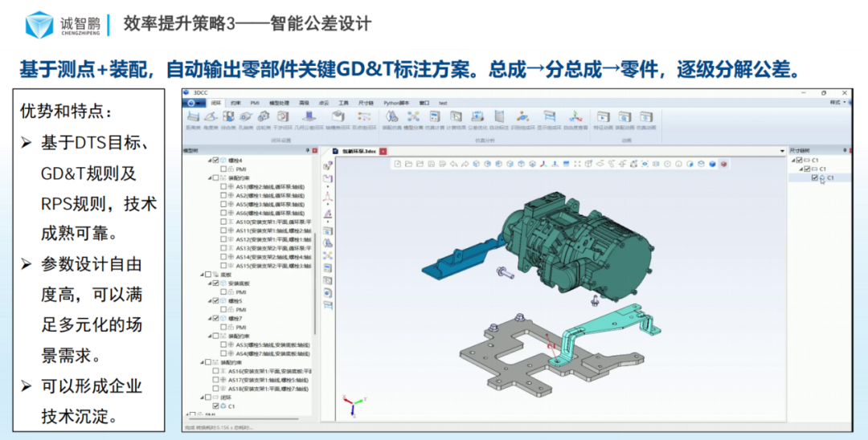Toggle the C1 checkbox under 闭环 in model tree
The width and height of the screenshot is (868, 440).
click(216, 406)
